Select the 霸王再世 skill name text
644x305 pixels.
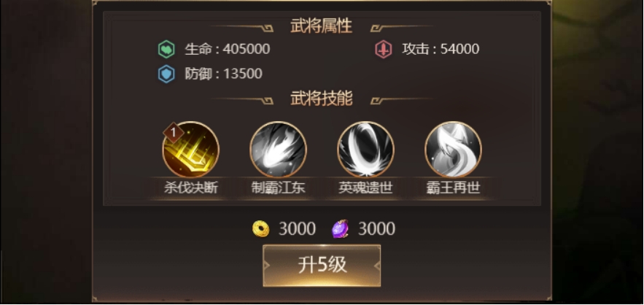click(454, 188)
